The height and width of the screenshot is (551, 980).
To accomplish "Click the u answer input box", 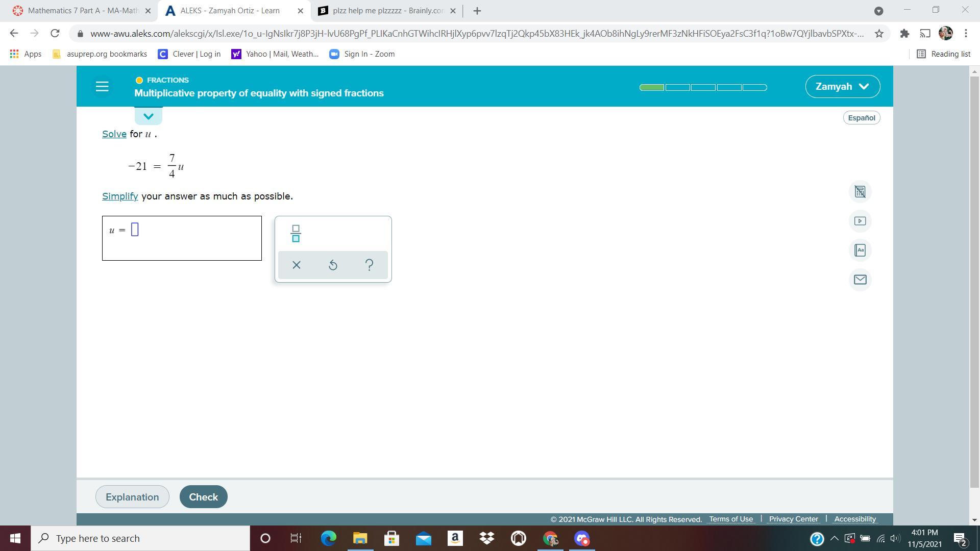I will 135,230.
